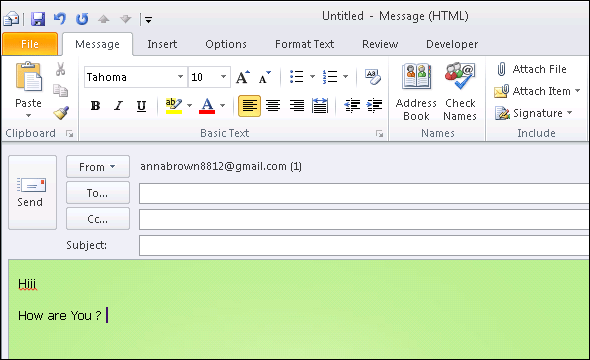Click into the Subject field
Screen dimensions: 590x360
pos(364,245)
